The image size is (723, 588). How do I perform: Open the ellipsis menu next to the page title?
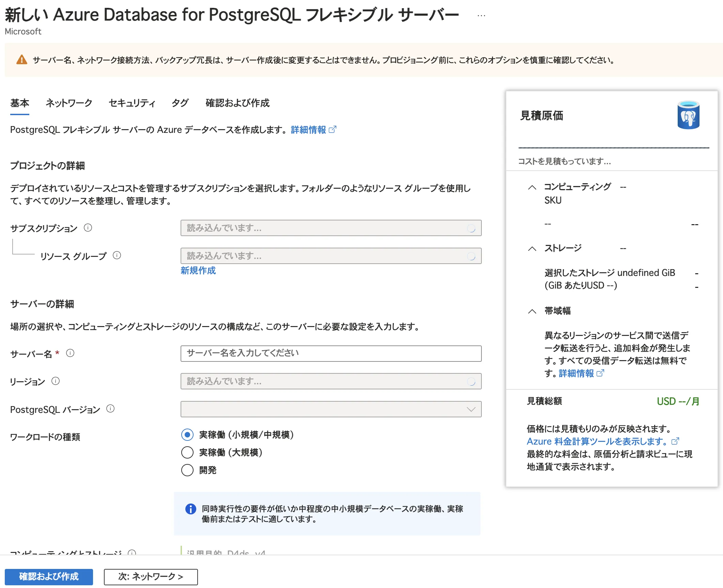pos(481,15)
